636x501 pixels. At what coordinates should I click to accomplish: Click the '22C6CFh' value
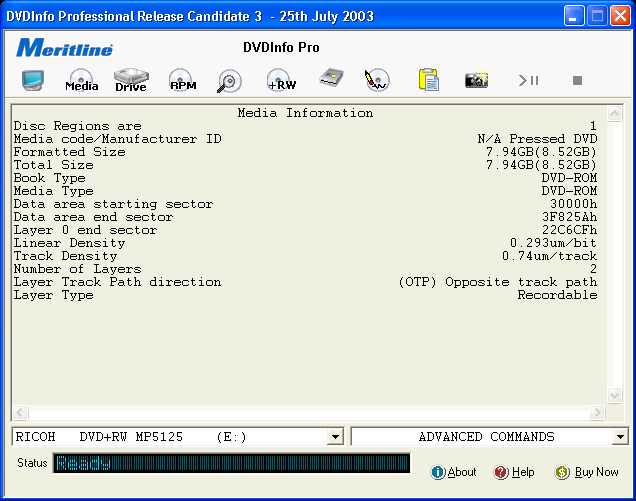tap(569, 230)
